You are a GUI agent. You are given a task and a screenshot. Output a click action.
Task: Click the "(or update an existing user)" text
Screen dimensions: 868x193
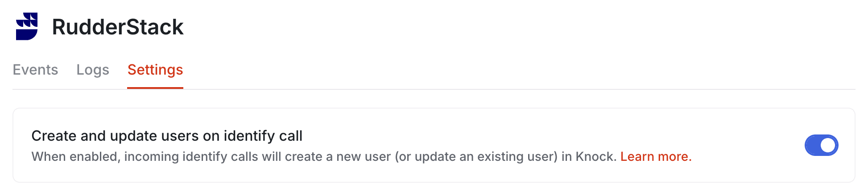tap(476, 157)
